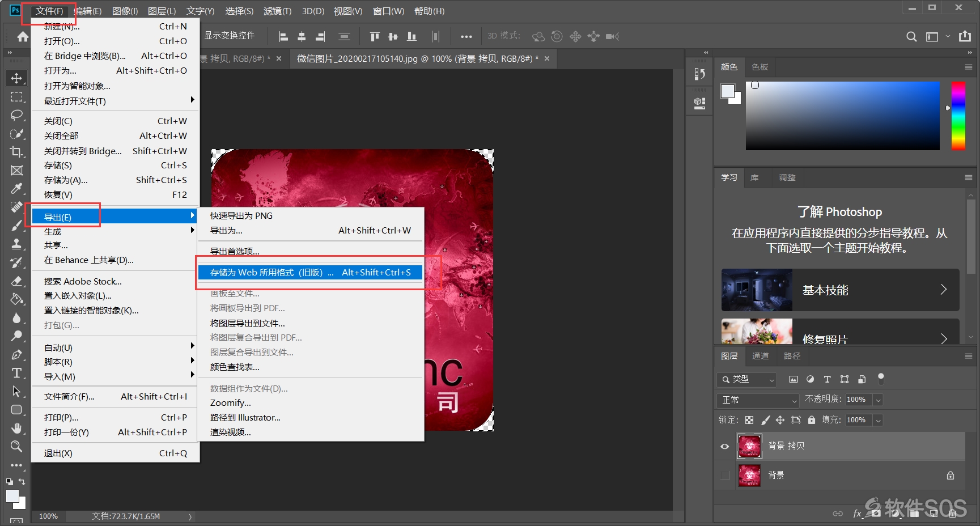
Task: Click the rainbow hue slider strip
Action: pyautogui.click(x=958, y=116)
